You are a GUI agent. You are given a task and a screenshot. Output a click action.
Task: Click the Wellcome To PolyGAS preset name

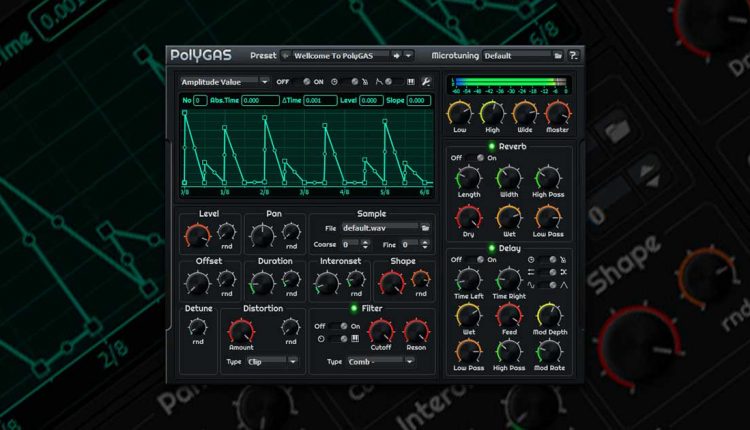333,56
